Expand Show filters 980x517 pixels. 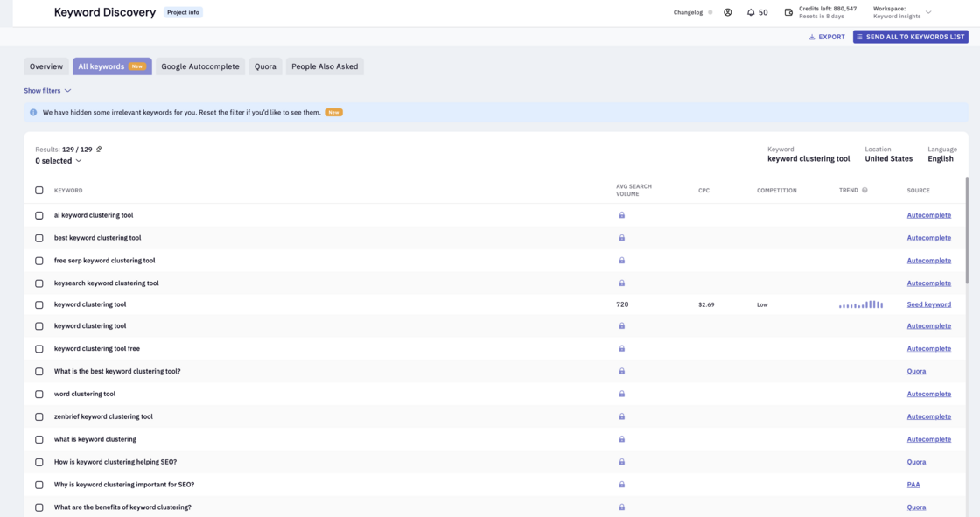click(47, 91)
